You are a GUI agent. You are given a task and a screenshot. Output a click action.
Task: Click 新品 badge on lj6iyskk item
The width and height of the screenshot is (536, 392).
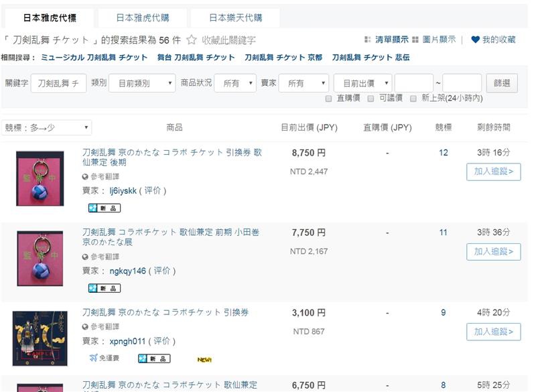point(105,208)
